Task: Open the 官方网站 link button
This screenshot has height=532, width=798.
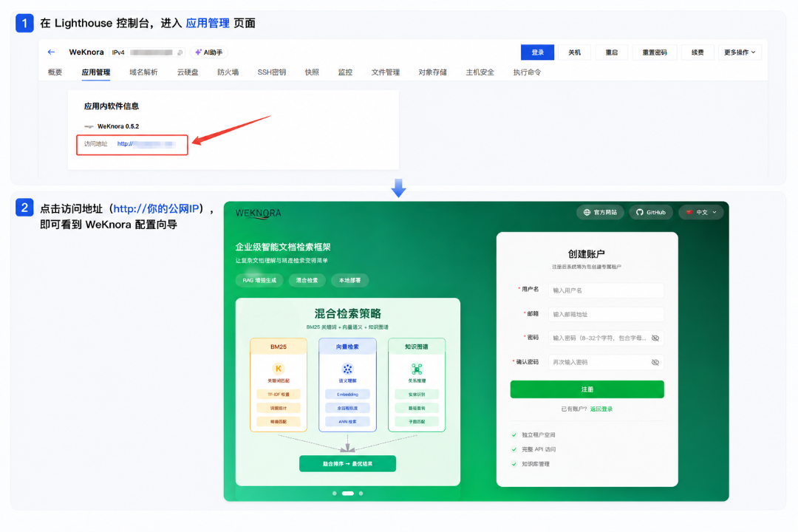Action: [600, 212]
